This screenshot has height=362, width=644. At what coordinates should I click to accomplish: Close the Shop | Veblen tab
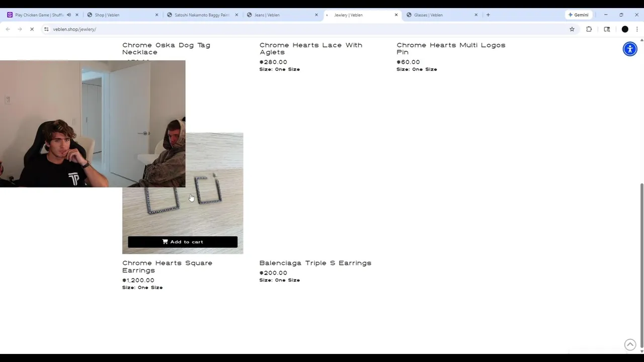pos(156,15)
